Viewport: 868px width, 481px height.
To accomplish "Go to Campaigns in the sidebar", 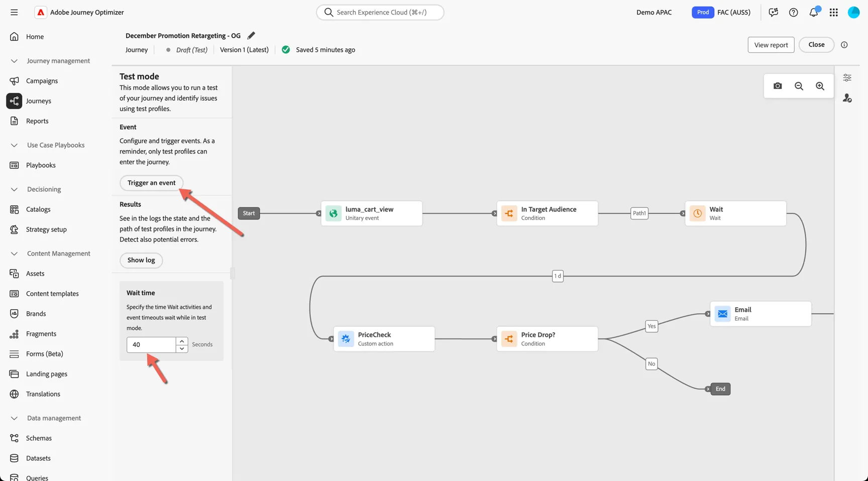I will click(x=42, y=81).
